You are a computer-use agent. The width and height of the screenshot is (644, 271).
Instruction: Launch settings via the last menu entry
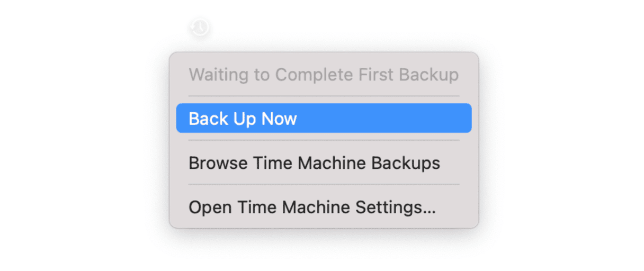312,207
